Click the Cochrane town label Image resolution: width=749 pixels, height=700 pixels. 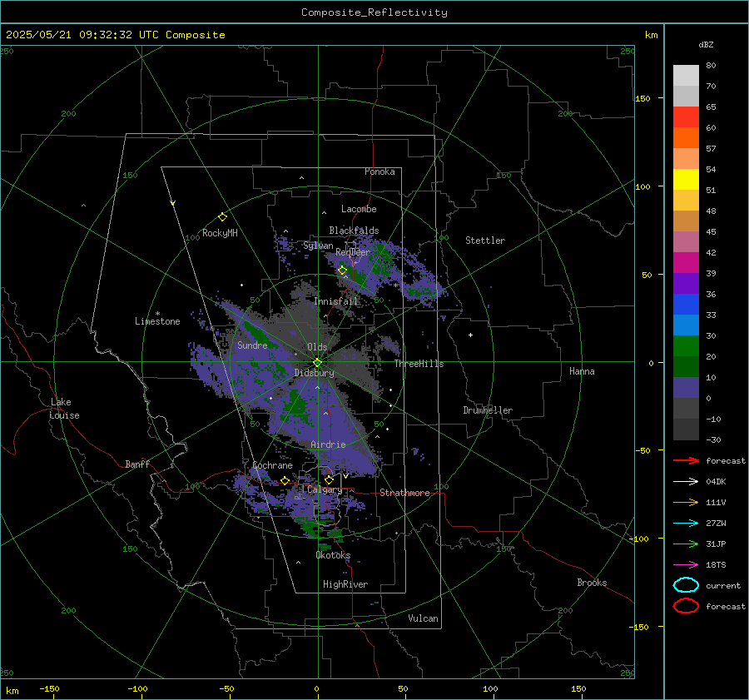click(272, 465)
